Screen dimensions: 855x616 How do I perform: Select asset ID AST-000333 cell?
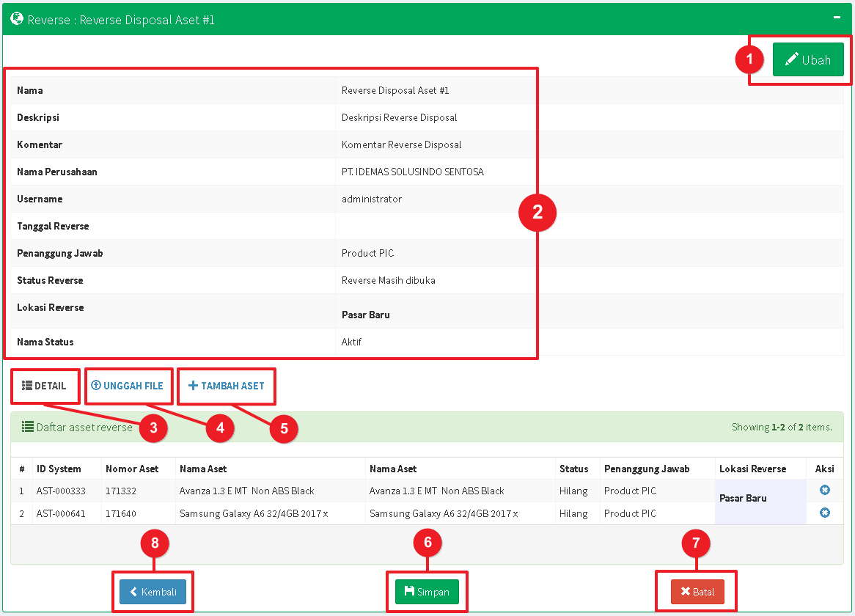(61, 491)
